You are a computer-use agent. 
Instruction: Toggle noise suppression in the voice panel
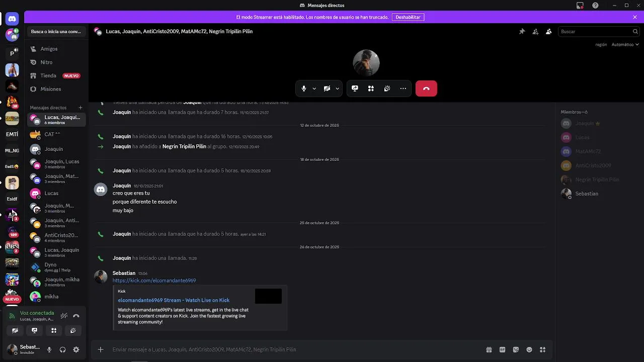[x=64, y=316]
